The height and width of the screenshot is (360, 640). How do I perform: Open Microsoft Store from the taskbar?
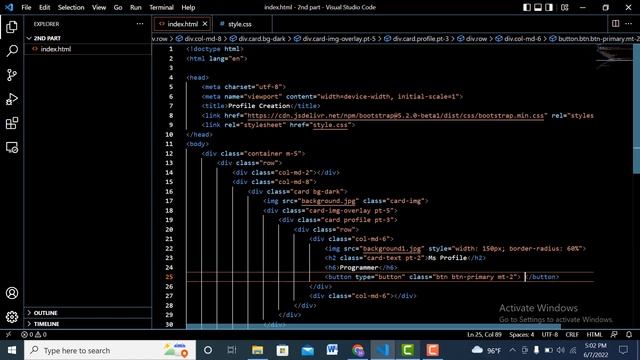tap(282, 350)
